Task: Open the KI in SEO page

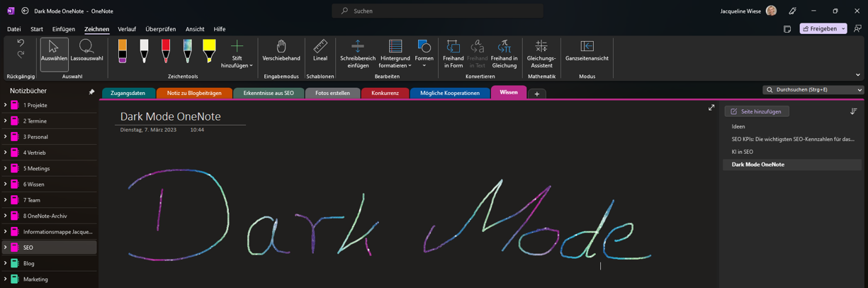Action: [743, 152]
